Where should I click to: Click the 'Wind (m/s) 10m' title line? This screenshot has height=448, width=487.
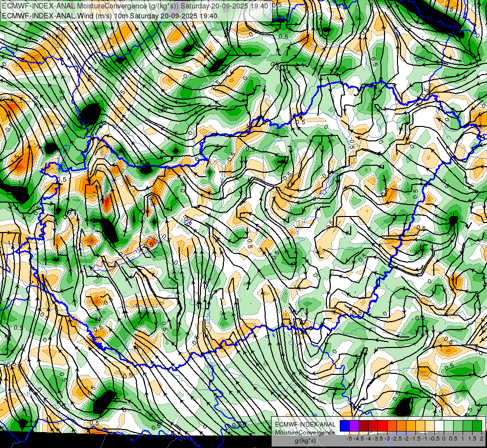click(x=109, y=15)
